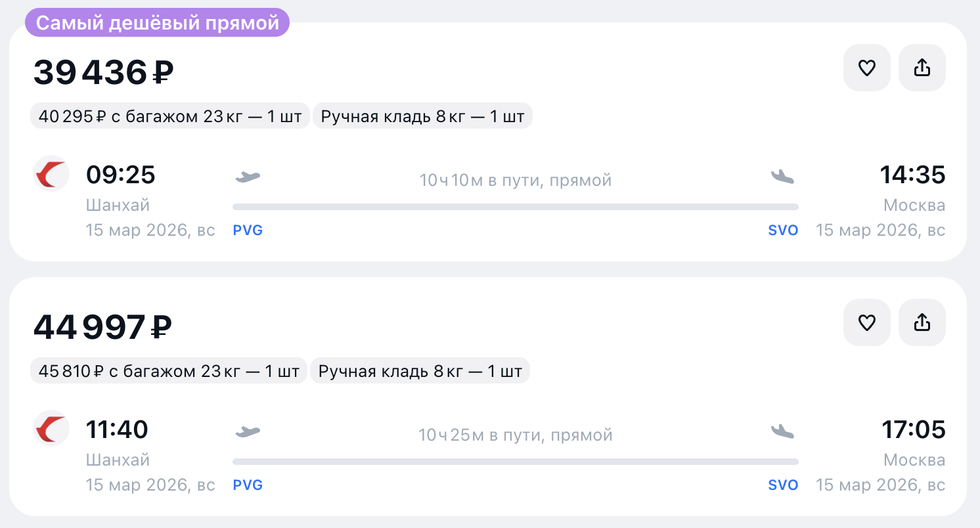The height and width of the screenshot is (528, 980).
Task: Click airline logo of 09:25 flight
Action: [51, 174]
